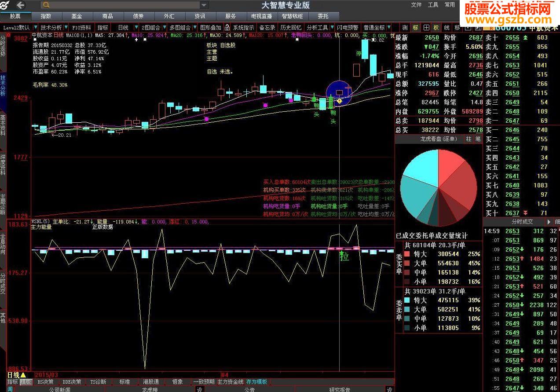Open the 电视直播 tab

pyautogui.click(x=261, y=16)
